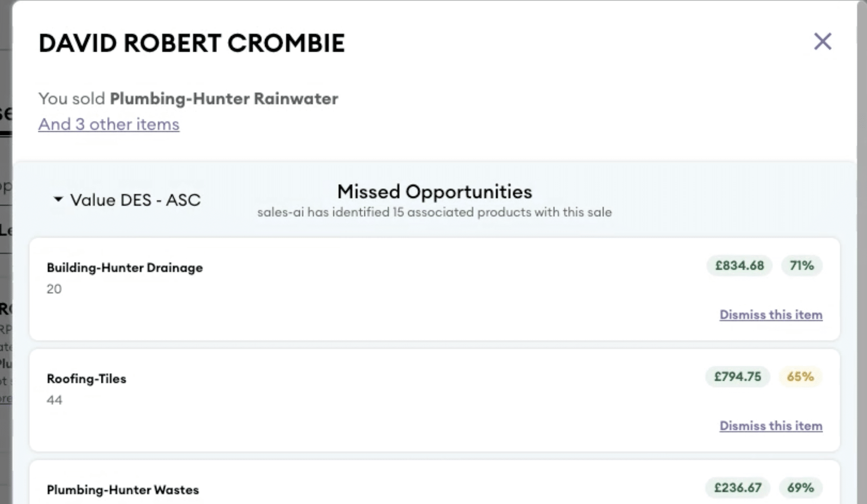Click the Plumbing-Hunter Rainwater sold item text
The image size is (867, 504).
(224, 98)
